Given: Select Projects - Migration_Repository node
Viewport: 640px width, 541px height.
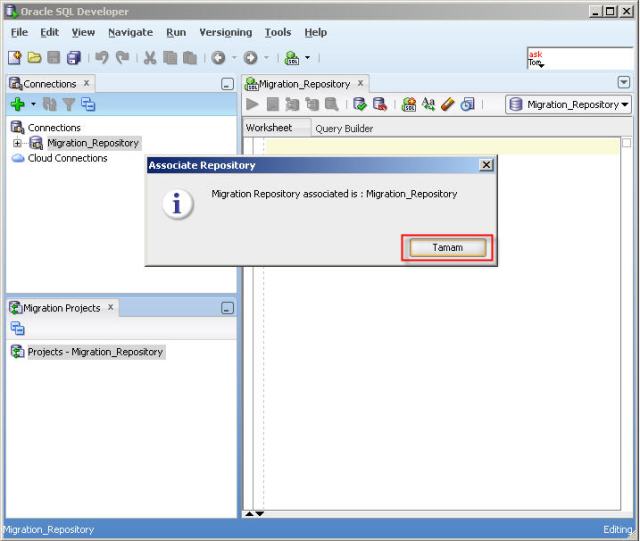Looking at the screenshot, I should tap(95, 352).
